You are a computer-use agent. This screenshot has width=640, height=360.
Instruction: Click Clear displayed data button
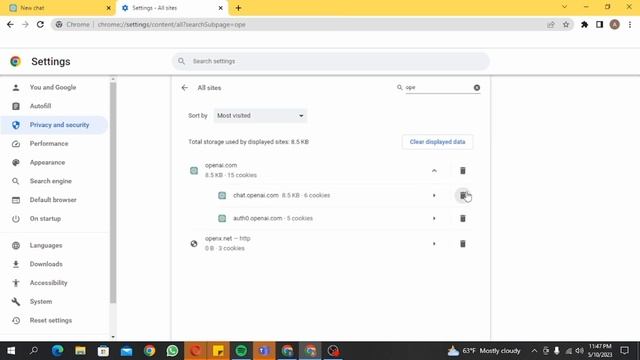click(437, 142)
